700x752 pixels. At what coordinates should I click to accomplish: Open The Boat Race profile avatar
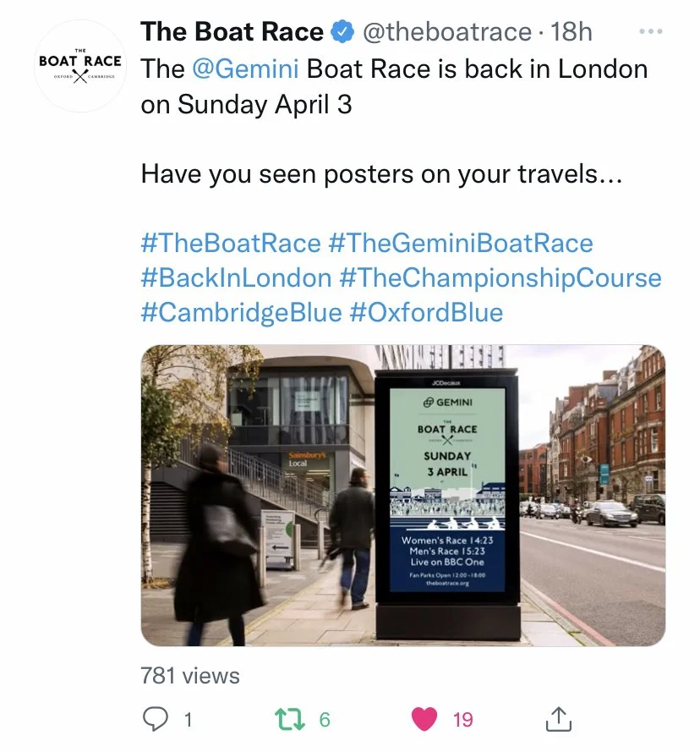click(x=80, y=66)
